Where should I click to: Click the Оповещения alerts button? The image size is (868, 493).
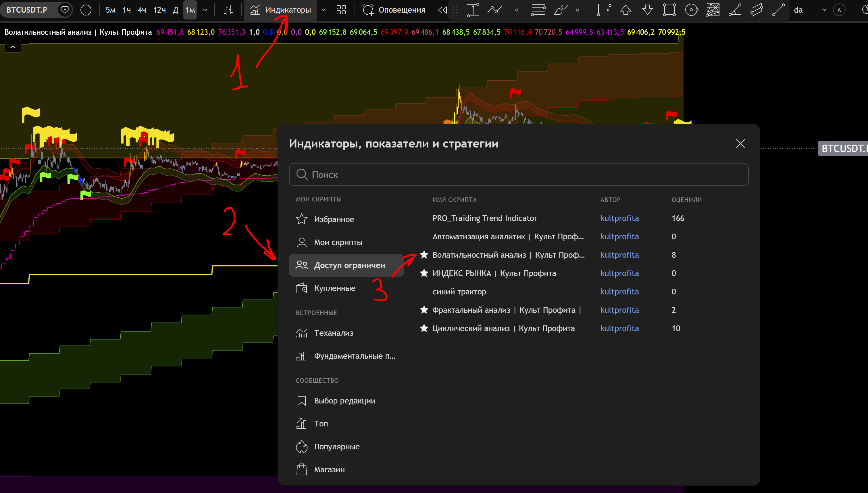tap(394, 10)
